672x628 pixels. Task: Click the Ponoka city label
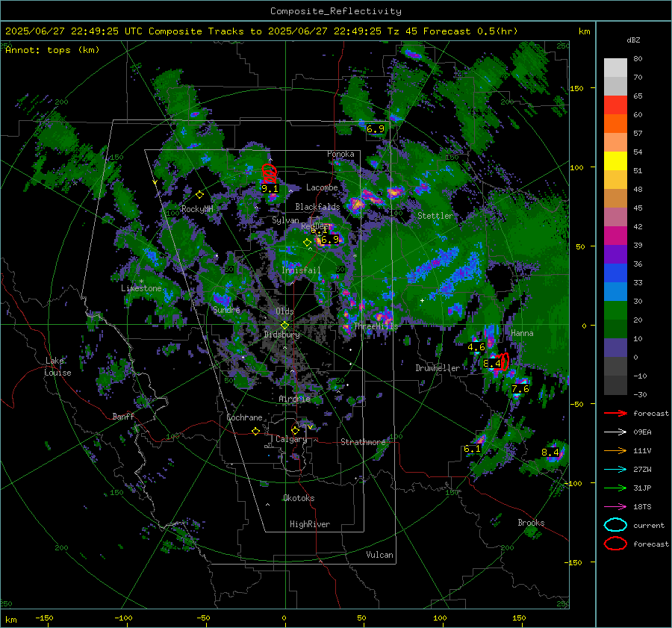[340, 154]
